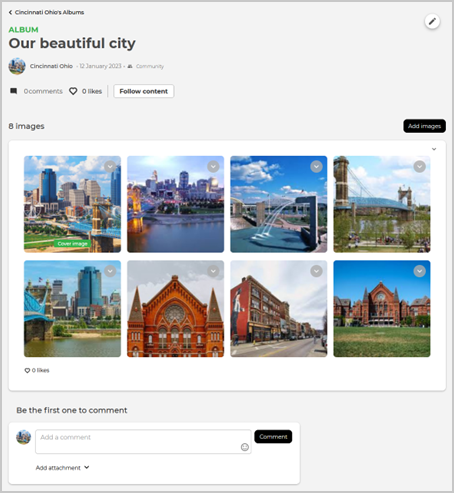
Task: Open options dropdown on the suspension bridge park photo
Action: pos(420,166)
